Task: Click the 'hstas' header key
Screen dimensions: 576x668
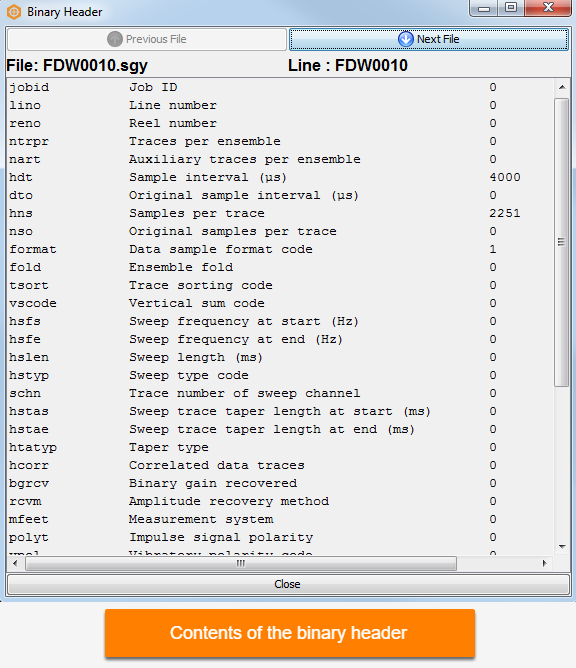Action: tap(29, 412)
